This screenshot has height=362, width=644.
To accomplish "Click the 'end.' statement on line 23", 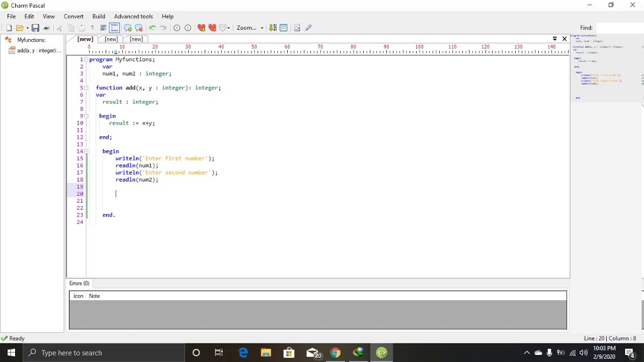I will (x=109, y=215).
